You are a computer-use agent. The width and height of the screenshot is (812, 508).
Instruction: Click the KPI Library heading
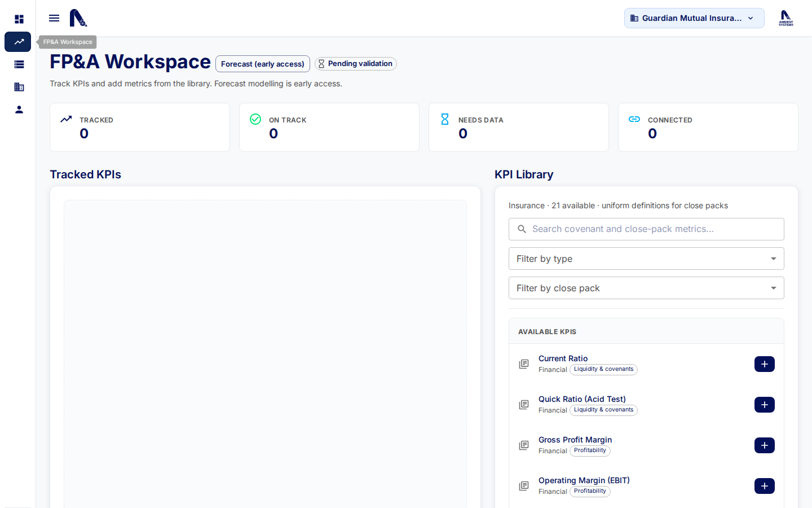[x=524, y=174]
